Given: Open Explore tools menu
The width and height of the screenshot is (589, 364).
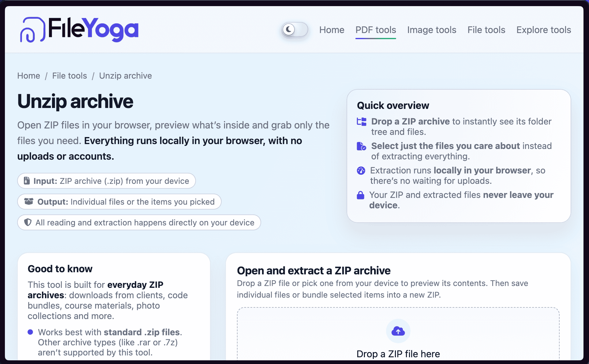Looking at the screenshot, I should click(544, 30).
